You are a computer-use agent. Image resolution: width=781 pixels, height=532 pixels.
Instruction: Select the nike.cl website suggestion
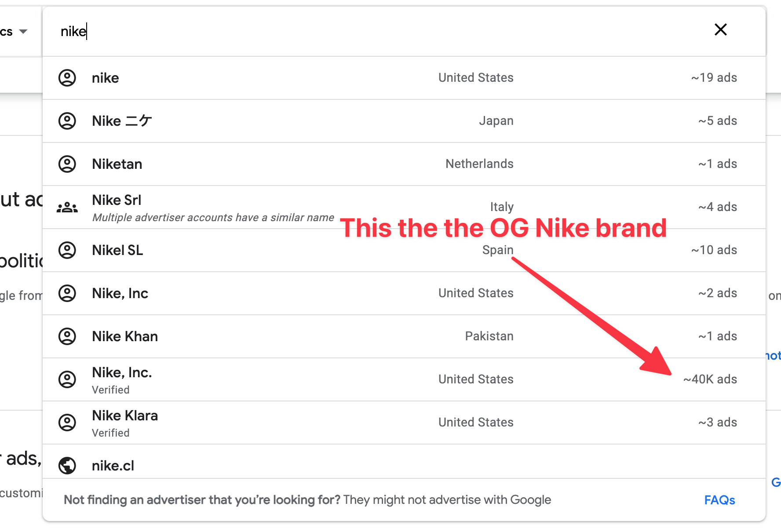click(x=113, y=466)
